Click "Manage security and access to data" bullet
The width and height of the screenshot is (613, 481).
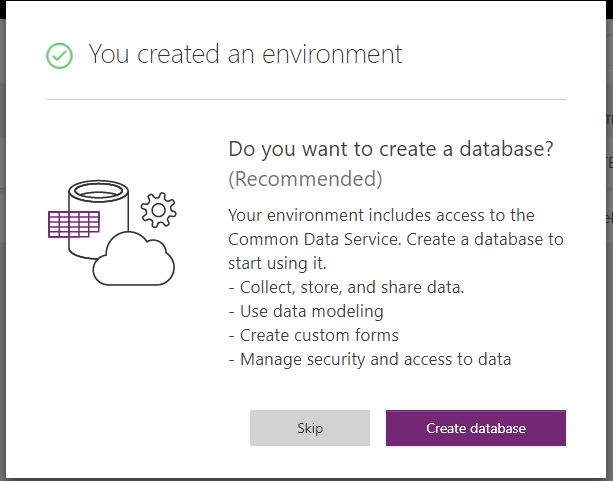[370, 359]
